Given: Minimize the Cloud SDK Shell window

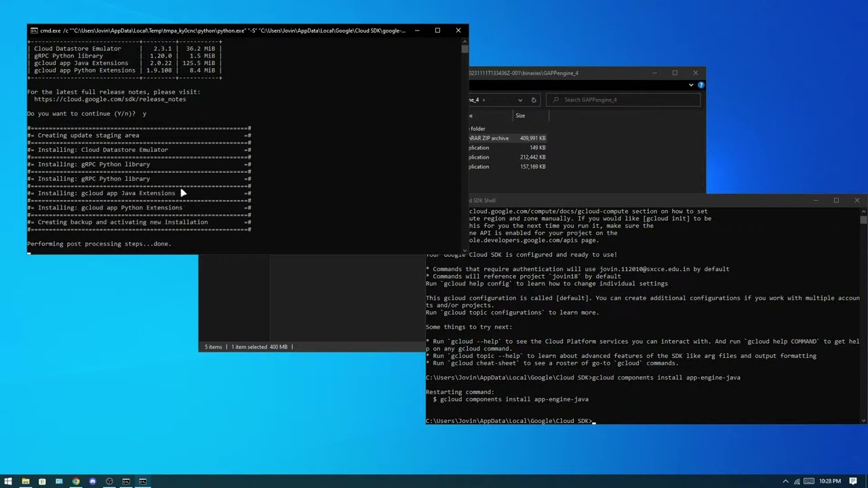Looking at the screenshot, I should 816,200.
